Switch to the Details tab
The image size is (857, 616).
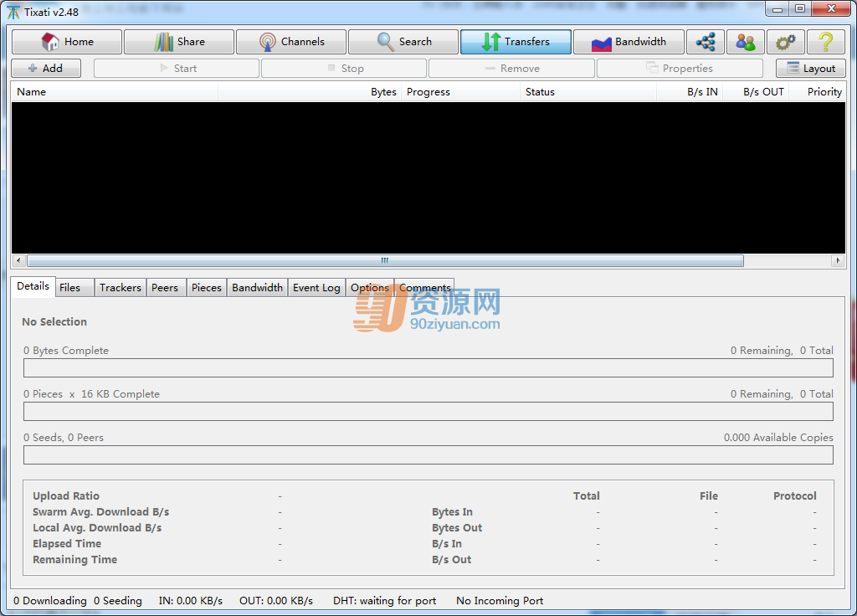33,286
